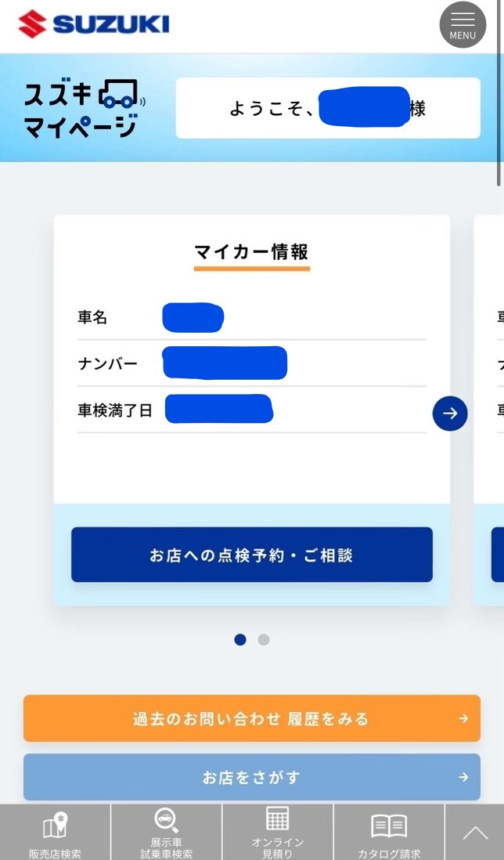Select the first carousel page dot
This screenshot has height=860, width=504.
coord(240,639)
